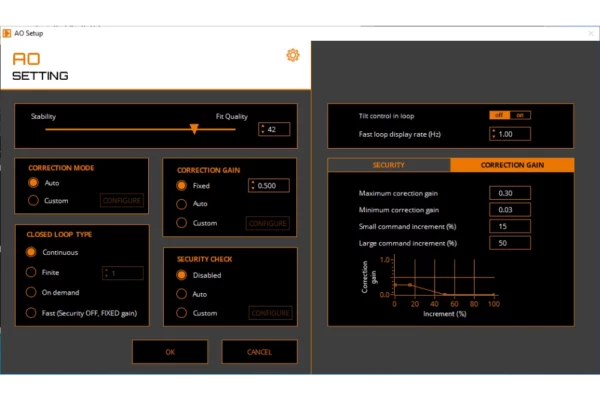The image size is (600, 400).
Task: Click the Small command increment field
Action: tap(510, 227)
